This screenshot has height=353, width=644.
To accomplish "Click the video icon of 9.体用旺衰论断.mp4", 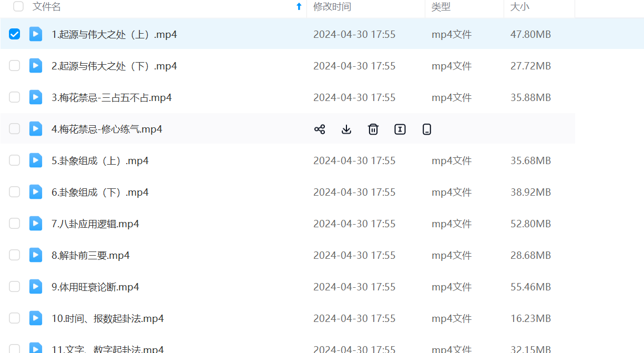I will click(36, 287).
